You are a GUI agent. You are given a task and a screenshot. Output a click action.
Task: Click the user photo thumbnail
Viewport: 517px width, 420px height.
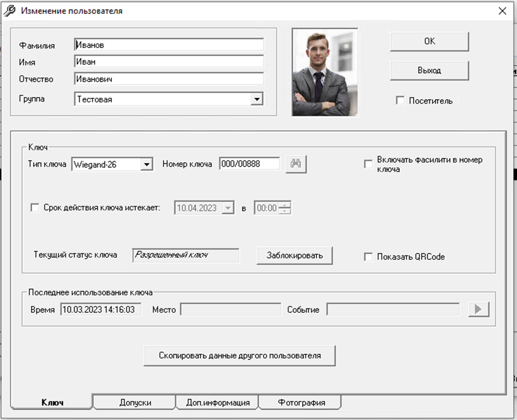(x=325, y=72)
